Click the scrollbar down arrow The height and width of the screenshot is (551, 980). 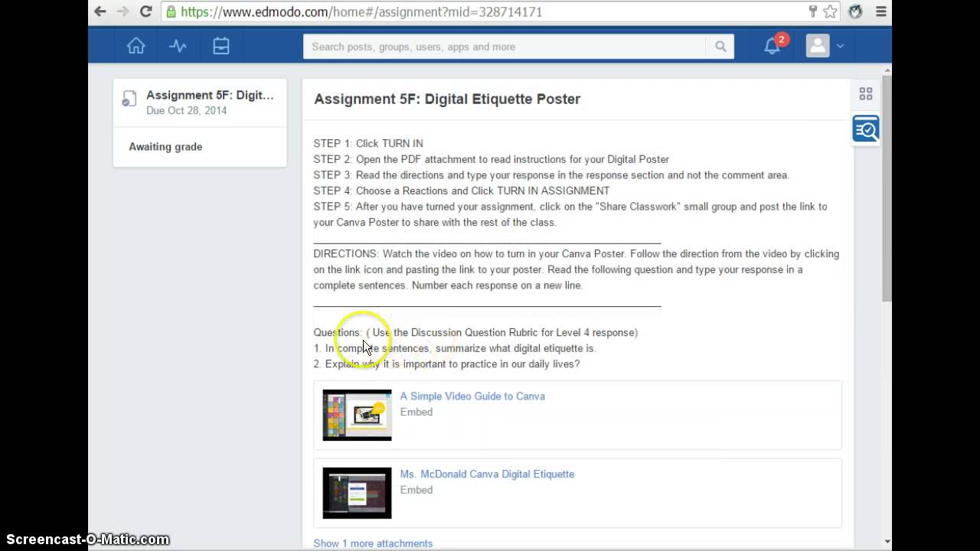pyautogui.click(x=887, y=542)
